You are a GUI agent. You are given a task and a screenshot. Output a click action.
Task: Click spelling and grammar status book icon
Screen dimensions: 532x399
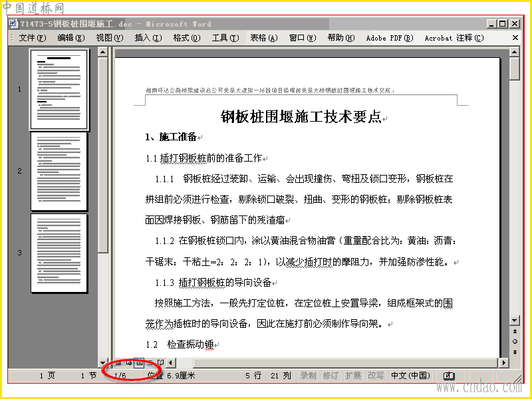pos(450,376)
